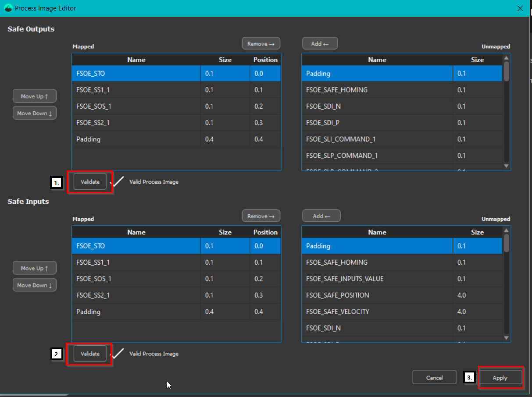
Task: Close the Process Image Editor window
Action: (x=520, y=8)
